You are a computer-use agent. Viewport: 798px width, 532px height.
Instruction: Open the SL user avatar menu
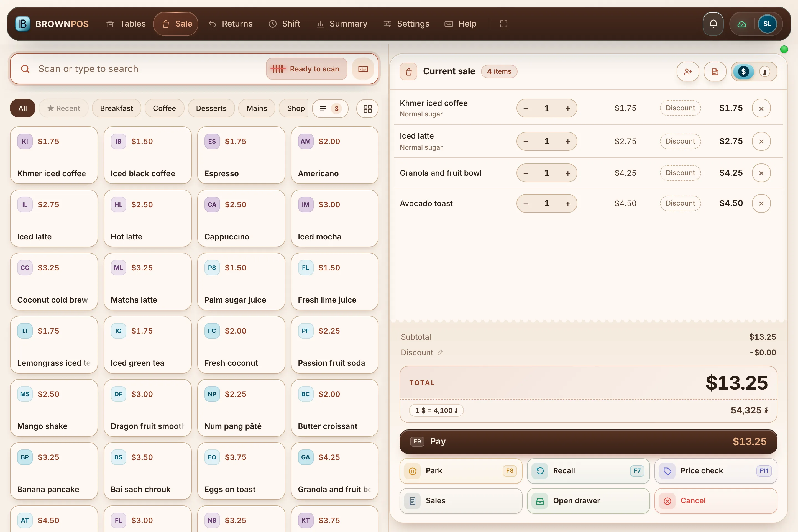pos(767,24)
